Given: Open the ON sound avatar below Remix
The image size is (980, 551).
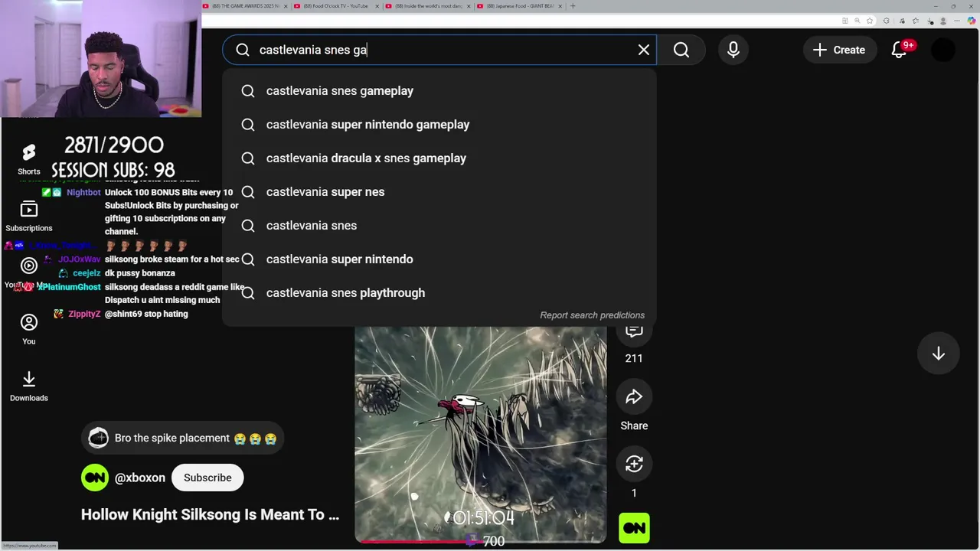Looking at the screenshot, I should click(634, 528).
